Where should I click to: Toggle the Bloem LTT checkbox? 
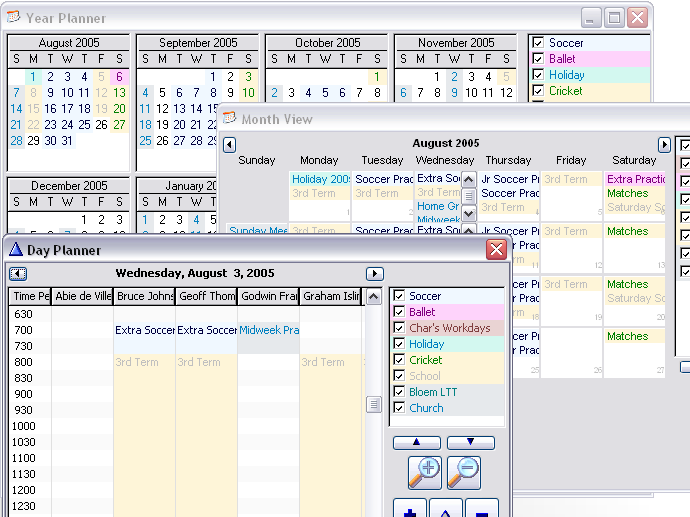pyautogui.click(x=399, y=392)
